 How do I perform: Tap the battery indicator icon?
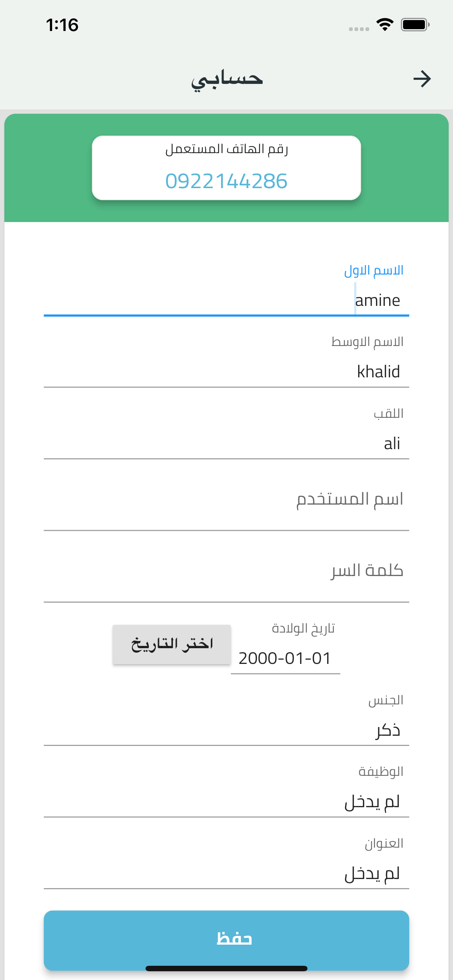point(415,25)
